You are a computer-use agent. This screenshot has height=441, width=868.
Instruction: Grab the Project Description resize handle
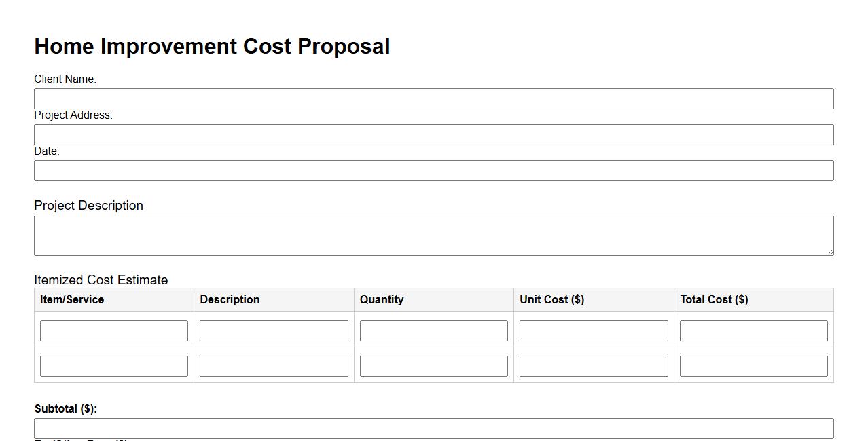[x=829, y=252]
